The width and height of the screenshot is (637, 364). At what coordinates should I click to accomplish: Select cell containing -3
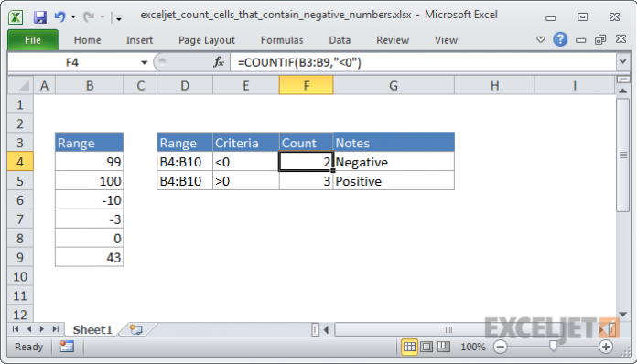click(90, 219)
